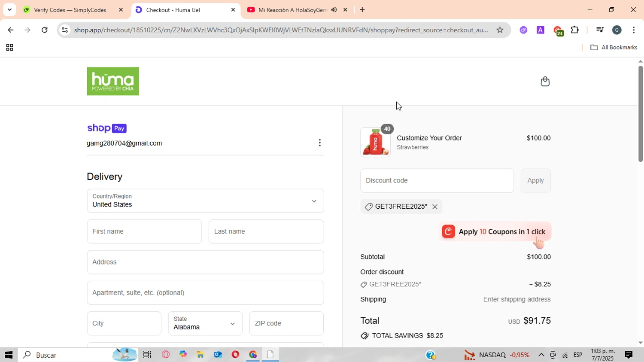This screenshot has width=644, height=362.
Task: Click Apply 10 Coupons in 1 click
Action: coord(495,232)
